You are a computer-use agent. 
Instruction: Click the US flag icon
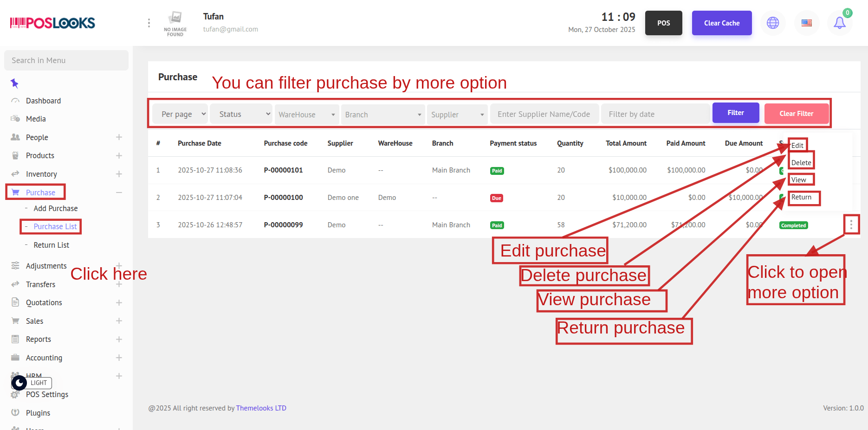tap(806, 23)
